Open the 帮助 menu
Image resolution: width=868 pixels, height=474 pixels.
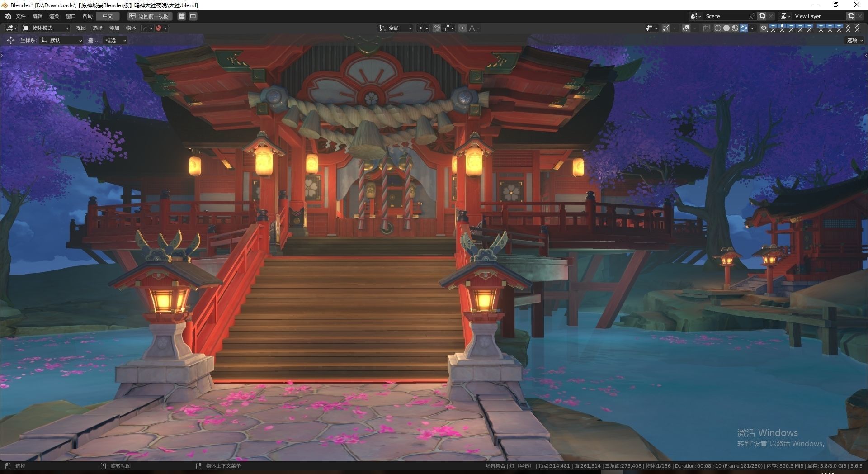(x=88, y=16)
